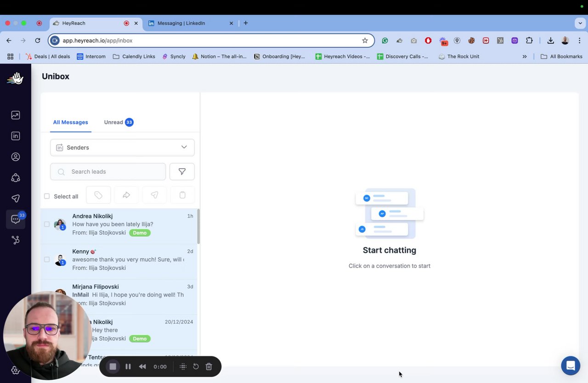
Task: Go back in browser history
Action: click(x=9, y=40)
